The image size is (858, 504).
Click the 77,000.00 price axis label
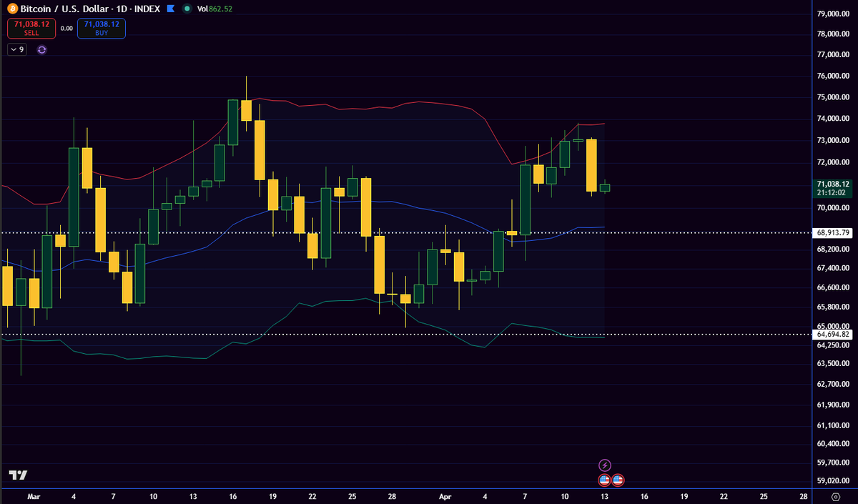833,54
